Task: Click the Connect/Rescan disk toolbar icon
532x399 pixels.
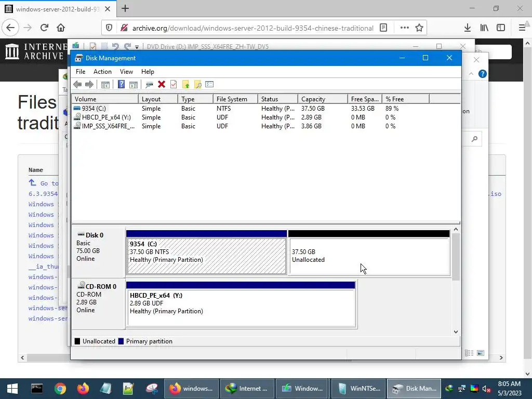Action: pos(149,85)
